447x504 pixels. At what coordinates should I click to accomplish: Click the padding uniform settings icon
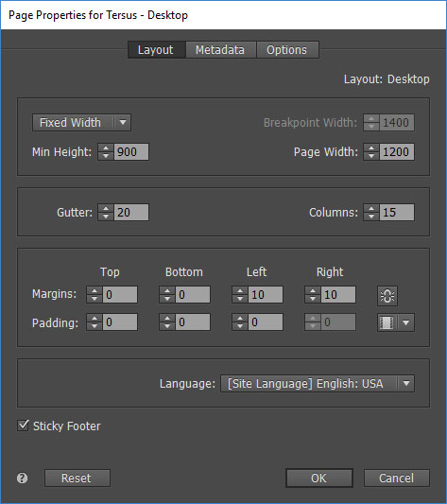[x=387, y=322]
